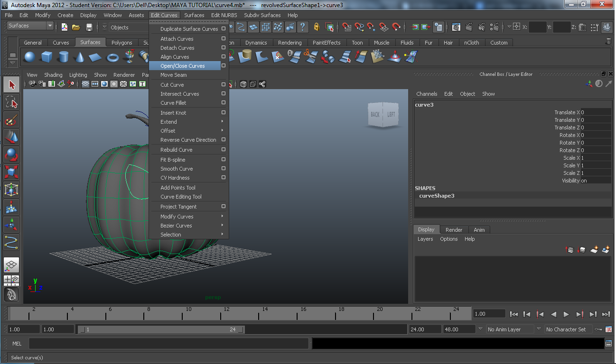Toggle Attribute Editor panel icon
The width and height of the screenshot is (616, 364).
coord(583,27)
